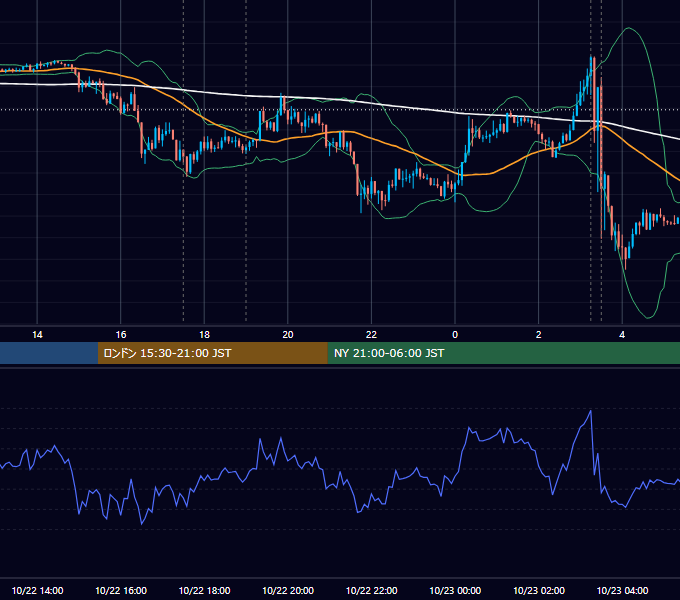This screenshot has width=680, height=600.
Task: Click the 2 hour axis label
Action: click(x=539, y=335)
